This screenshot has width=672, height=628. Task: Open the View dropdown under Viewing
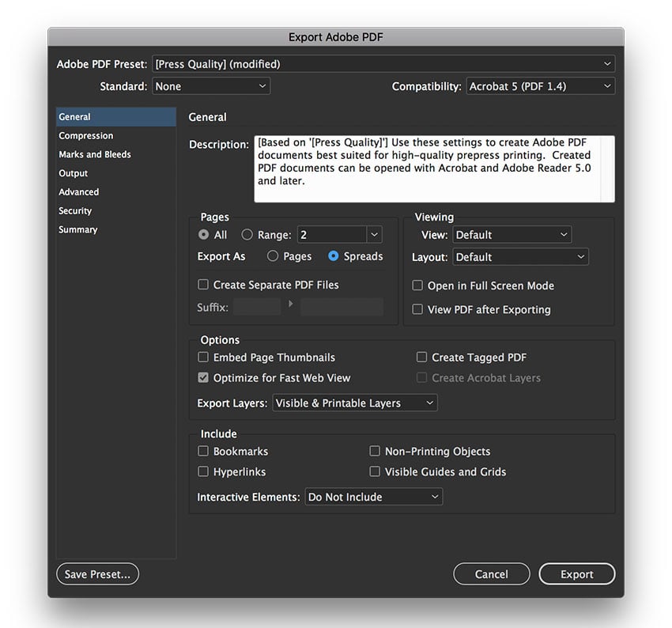512,234
